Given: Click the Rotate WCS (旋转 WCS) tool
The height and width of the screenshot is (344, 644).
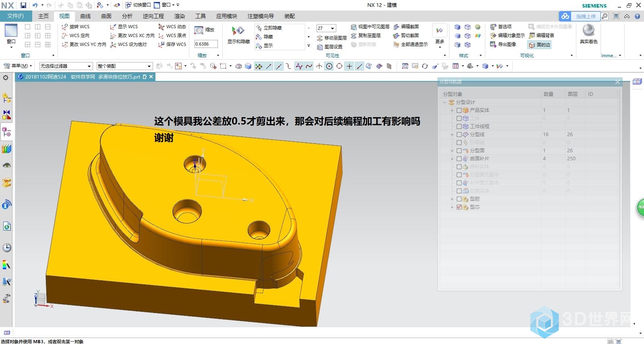Looking at the screenshot, I should pos(76,27).
